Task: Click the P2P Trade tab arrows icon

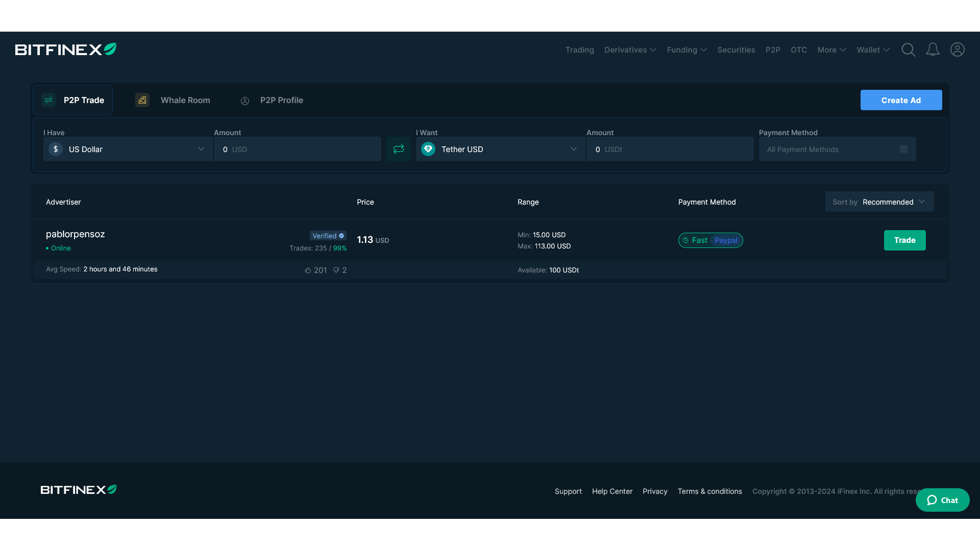Action: point(48,100)
